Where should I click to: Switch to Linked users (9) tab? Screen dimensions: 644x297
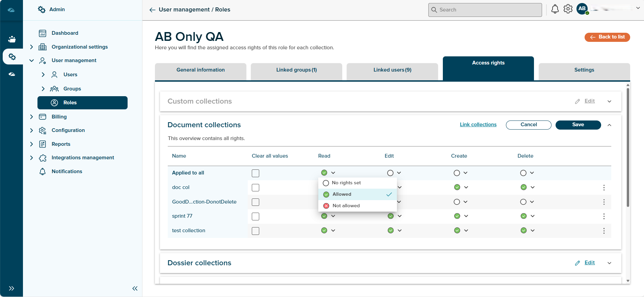coord(392,72)
